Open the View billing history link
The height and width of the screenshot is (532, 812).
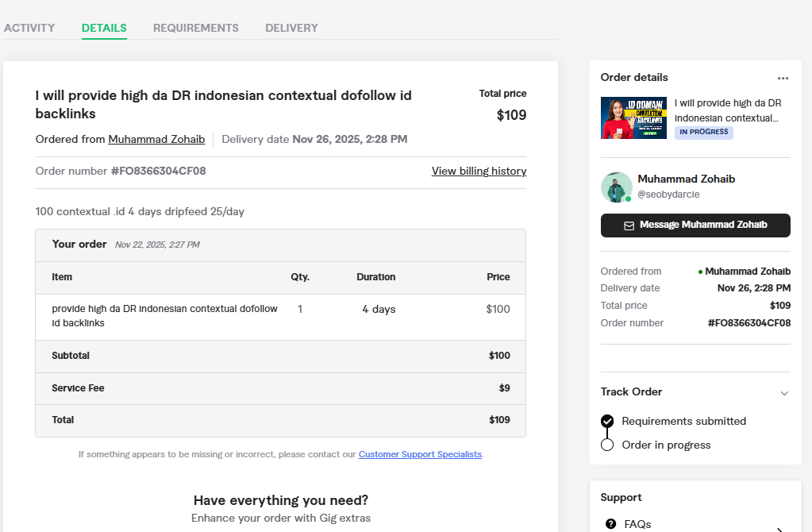click(479, 171)
